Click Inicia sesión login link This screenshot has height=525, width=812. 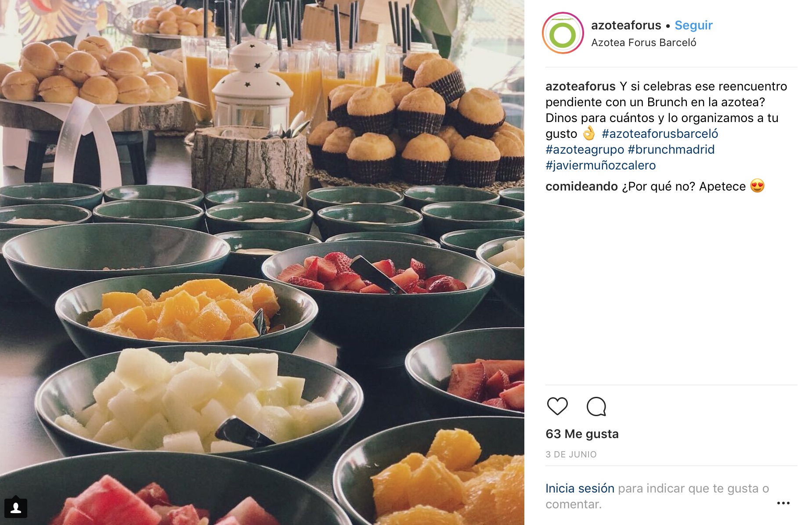[x=580, y=488]
